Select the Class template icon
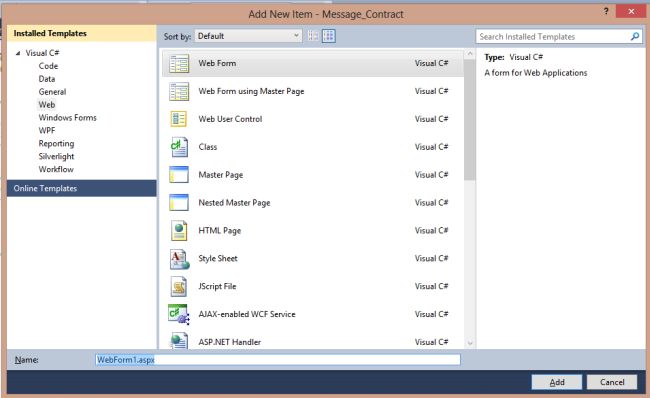The image size is (650, 398). pos(179,147)
